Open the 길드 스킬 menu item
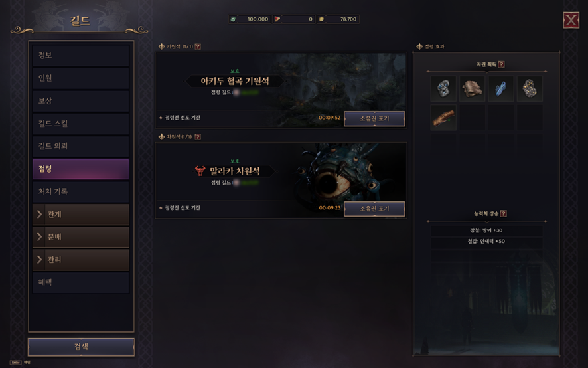The width and height of the screenshot is (588, 368). (81, 124)
